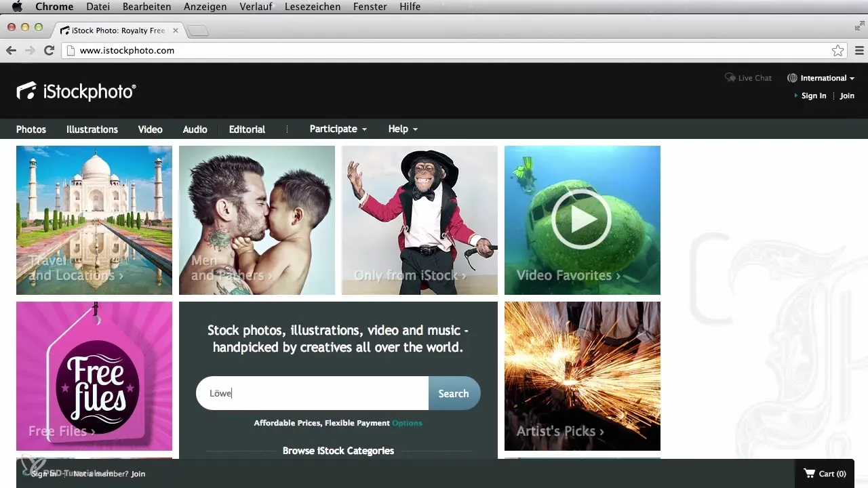Bookmark this page with the star icon
Screen dimensions: 868x488
tap(838, 51)
